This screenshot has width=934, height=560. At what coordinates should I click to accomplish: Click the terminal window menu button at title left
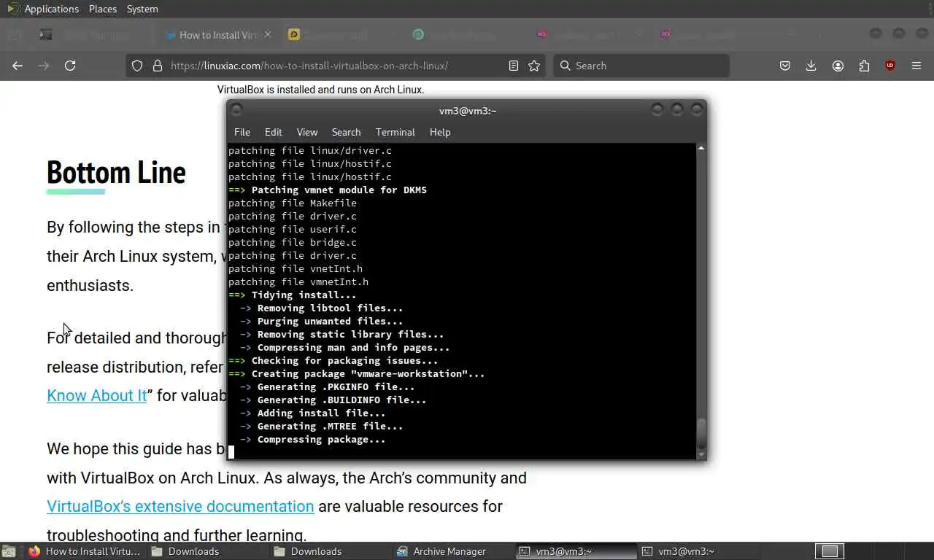[236, 110]
